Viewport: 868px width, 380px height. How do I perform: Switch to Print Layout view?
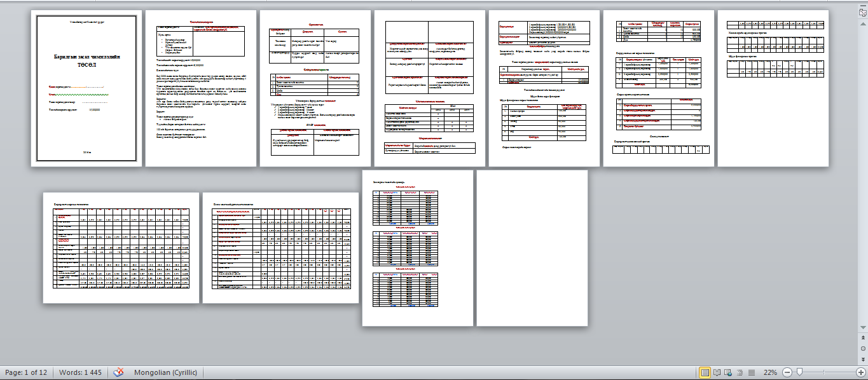point(705,372)
